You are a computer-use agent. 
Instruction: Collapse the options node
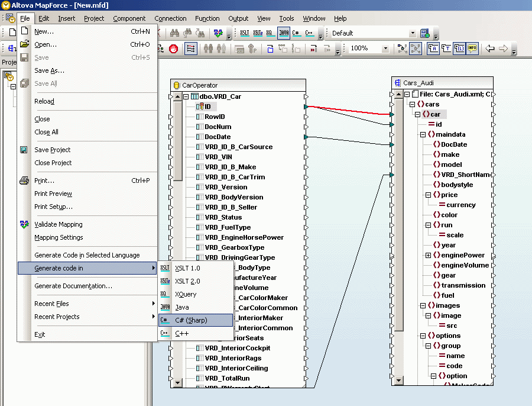[x=423, y=336]
